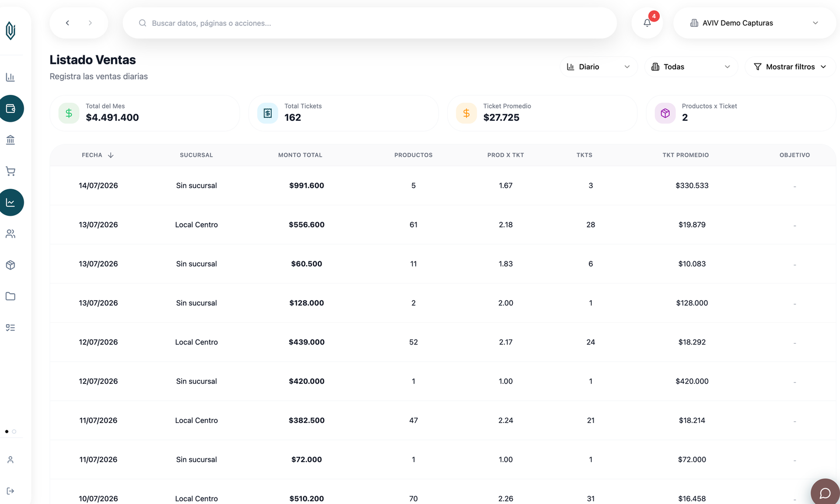Select the line chart sales sidebar icon

[x=10, y=203]
